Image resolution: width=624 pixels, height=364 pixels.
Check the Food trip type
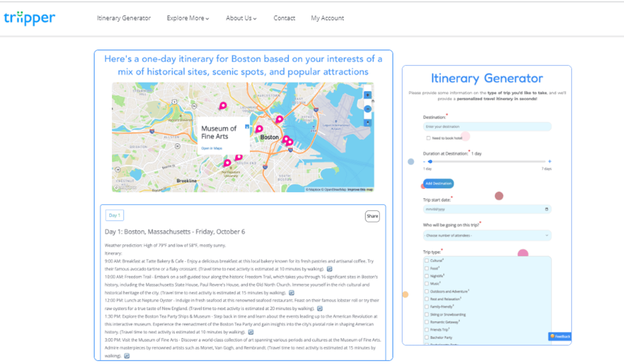click(427, 268)
